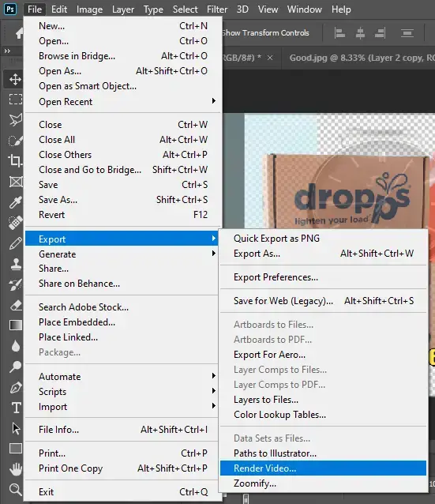Close the current document tab
The width and height of the screenshot is (435, 504).
click(270, 58)
